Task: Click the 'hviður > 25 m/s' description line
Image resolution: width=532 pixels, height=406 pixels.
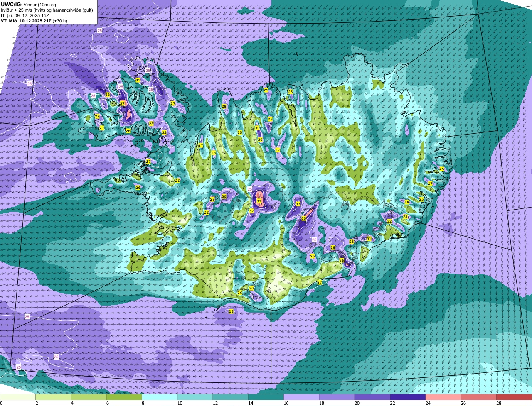Action: tap(47, 10)
